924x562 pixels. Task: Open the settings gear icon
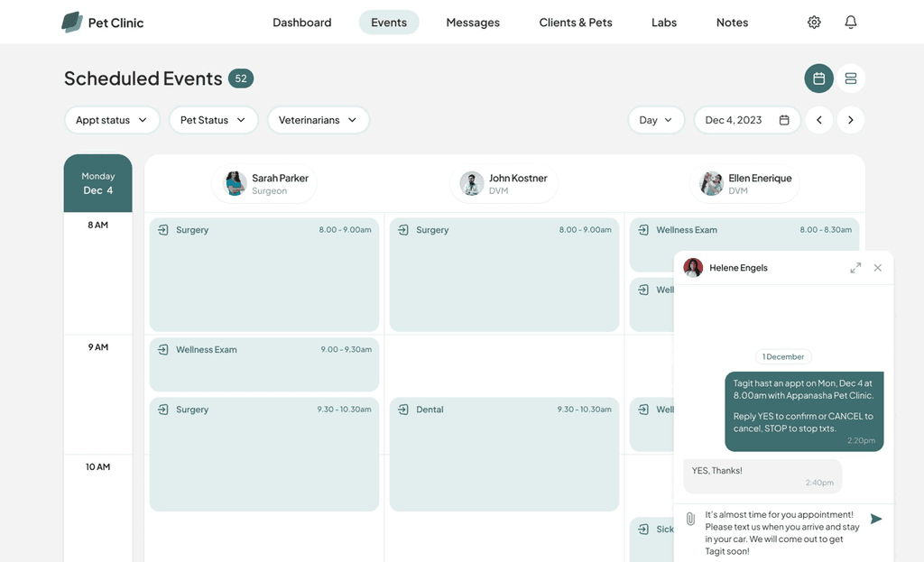814,23
